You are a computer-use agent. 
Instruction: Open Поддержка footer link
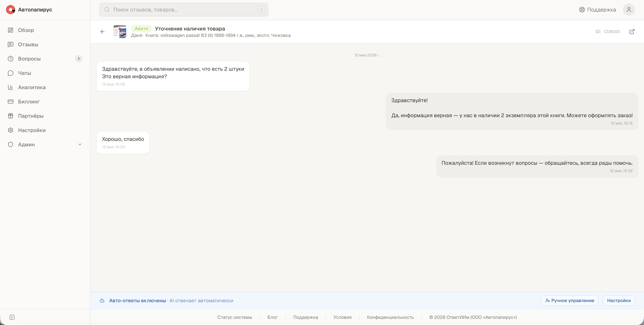click(305, 317)
